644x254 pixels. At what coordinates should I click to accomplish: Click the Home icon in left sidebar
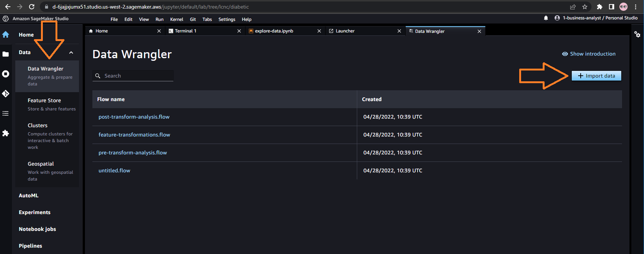(x=6, y=35)
